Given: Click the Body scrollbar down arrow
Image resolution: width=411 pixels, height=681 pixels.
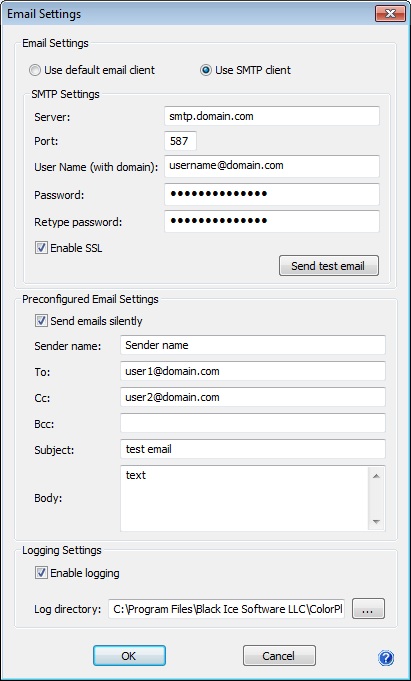Looking at the screenshot, I should 376,521.
